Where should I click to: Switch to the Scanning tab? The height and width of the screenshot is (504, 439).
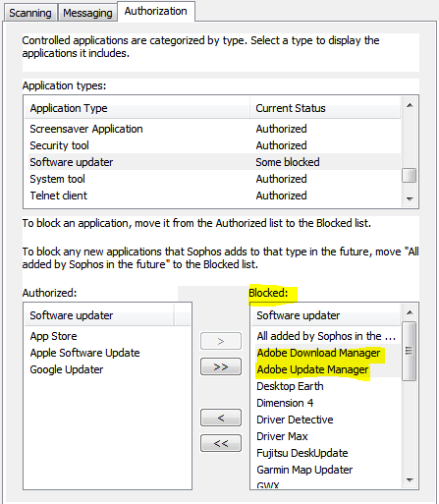point(30,13)
